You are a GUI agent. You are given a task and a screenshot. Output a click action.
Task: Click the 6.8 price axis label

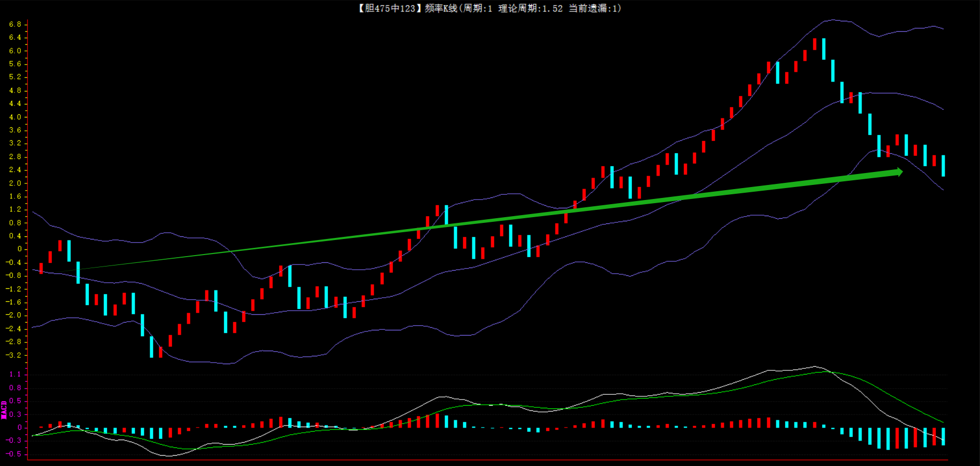point(15,24)
